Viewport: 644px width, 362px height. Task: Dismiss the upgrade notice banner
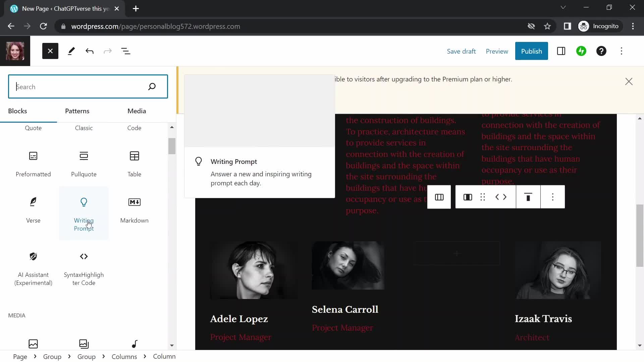click(629, 81)
